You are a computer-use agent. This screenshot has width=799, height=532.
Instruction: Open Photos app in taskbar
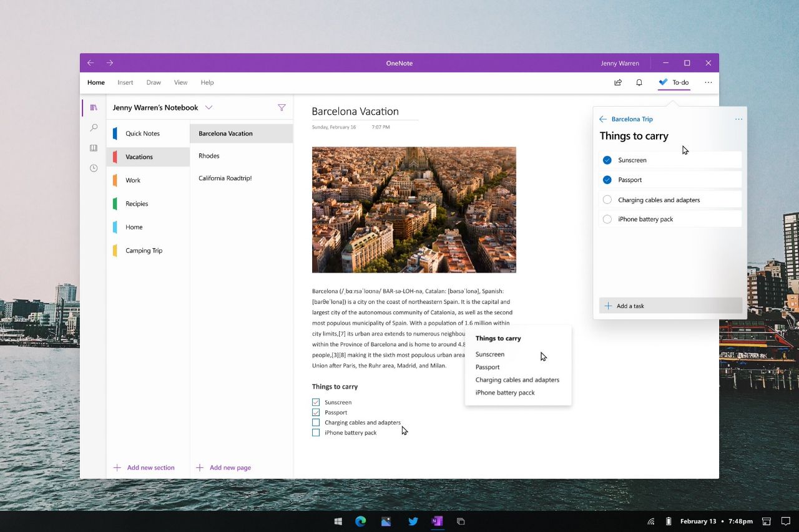coord(386,521)
